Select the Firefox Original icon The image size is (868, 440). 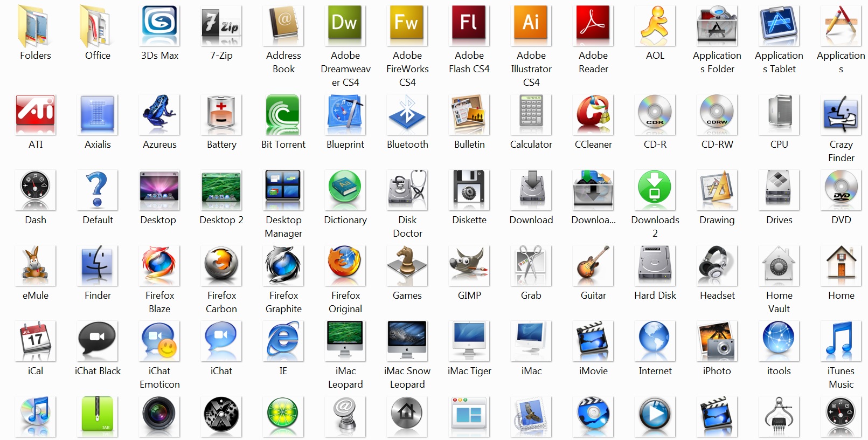[x=345, y=265]
